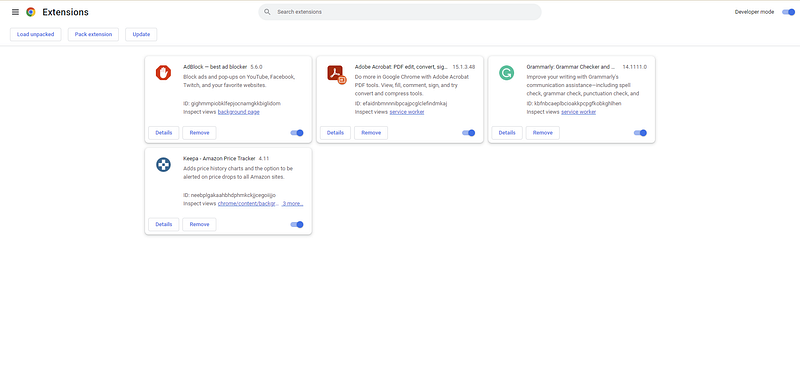This screenshot has width=800, height=384.
Task: Open the hamburger main menu
Action: click(x=15, y=12)
